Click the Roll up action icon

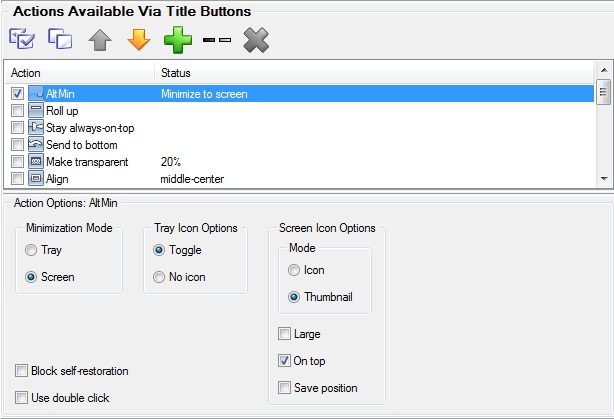[36, 110]
